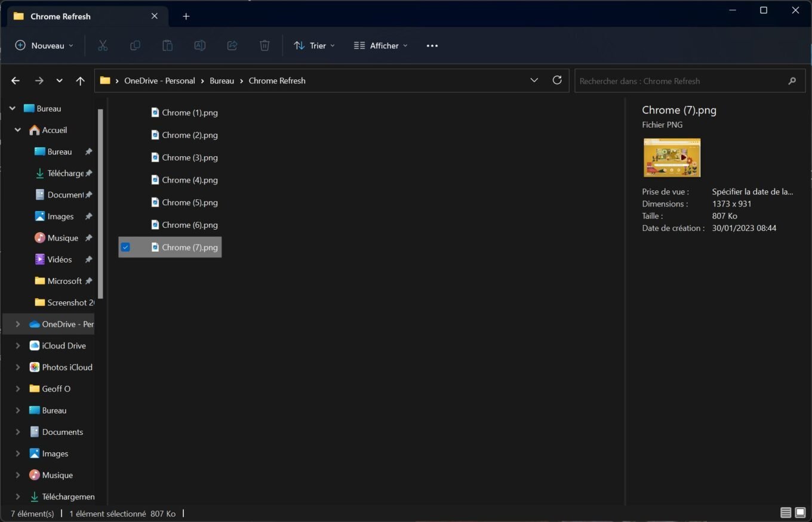This screenshot has width=812, height=522.
Task: Collapse the Accueil tree node
Action: point(18,130)
